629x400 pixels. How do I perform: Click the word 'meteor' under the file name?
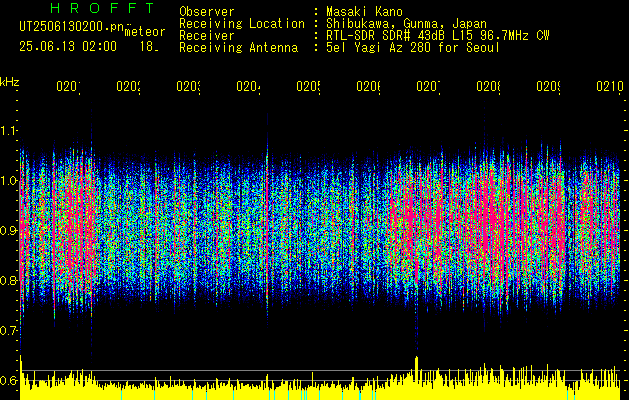(x=145, y=32)
